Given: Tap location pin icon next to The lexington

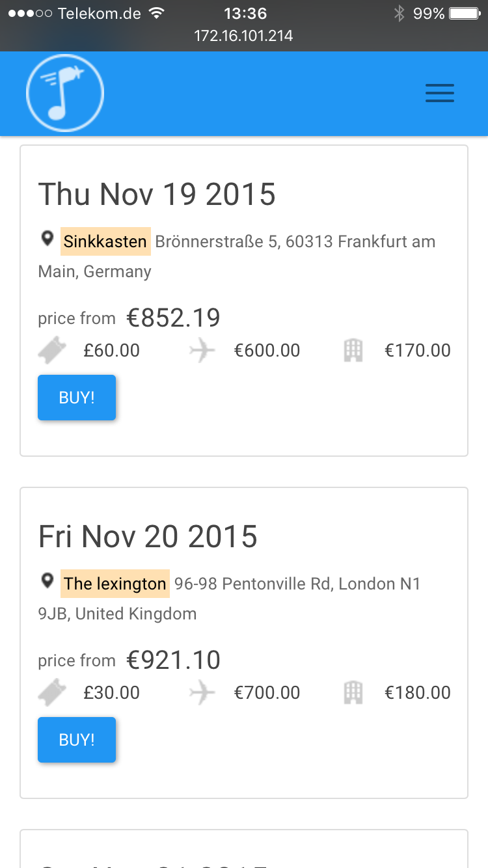Looking at the screenshot, I should [47, 581].
